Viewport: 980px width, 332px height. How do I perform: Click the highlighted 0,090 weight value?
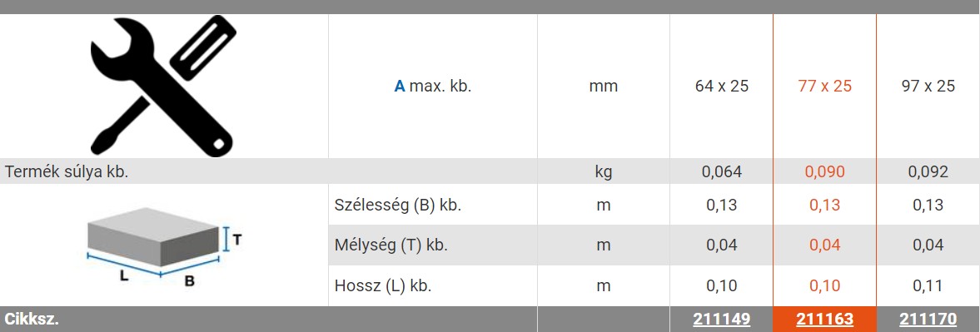824,172
